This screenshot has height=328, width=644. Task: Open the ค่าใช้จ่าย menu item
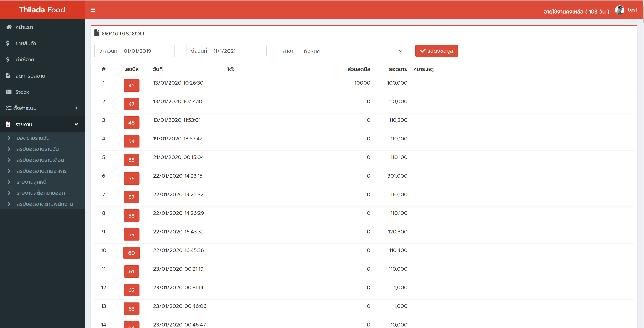pyautogui.click(x=42, y=60)
